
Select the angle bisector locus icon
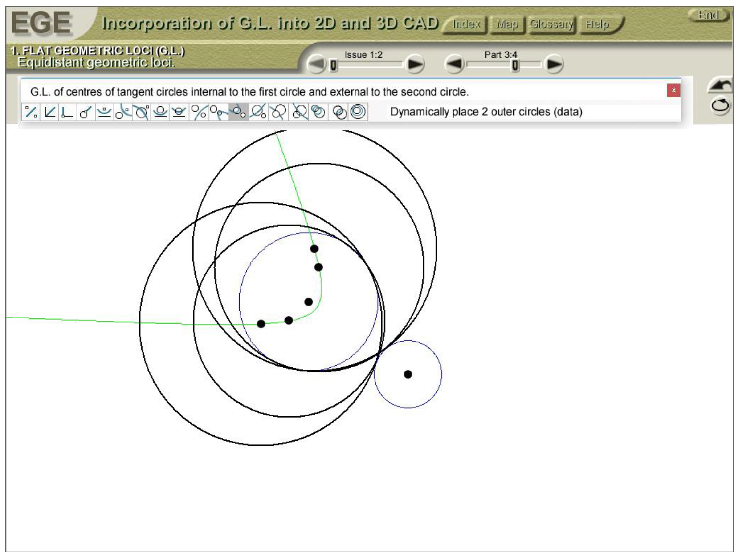(50, 112)
